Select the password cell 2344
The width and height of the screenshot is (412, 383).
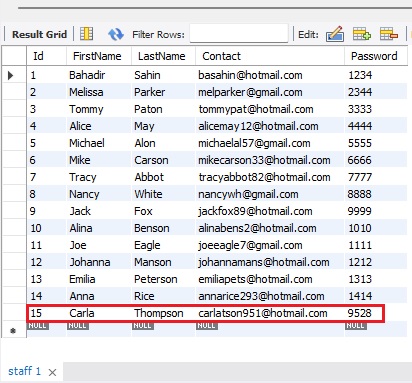point(376,92)
